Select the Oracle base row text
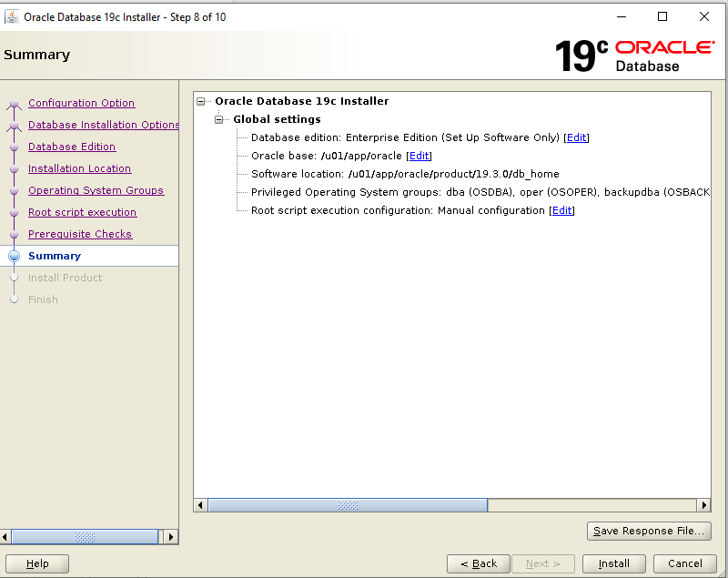728x578 pixels. pos(327,156)
